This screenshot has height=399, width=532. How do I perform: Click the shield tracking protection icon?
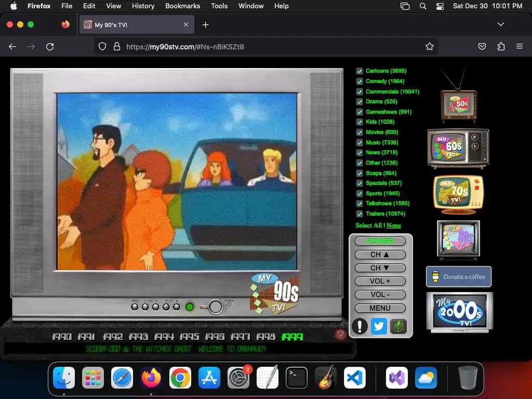(x=102, y=46)
